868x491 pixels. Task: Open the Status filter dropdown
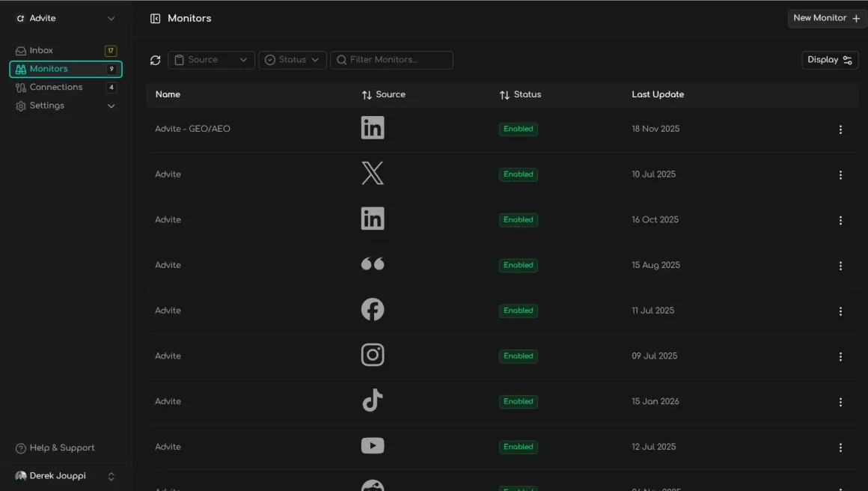pyautogui.click(x=292, y=60)
